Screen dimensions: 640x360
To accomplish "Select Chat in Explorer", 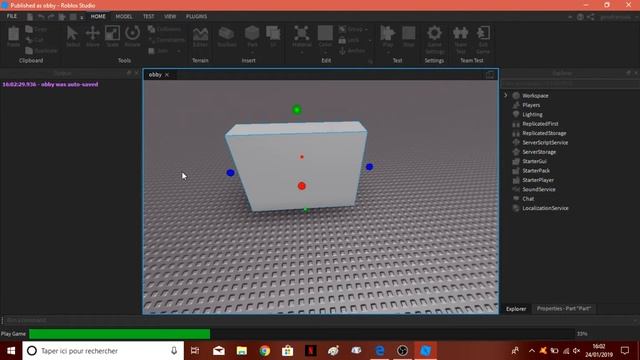I will click(528, 199).
